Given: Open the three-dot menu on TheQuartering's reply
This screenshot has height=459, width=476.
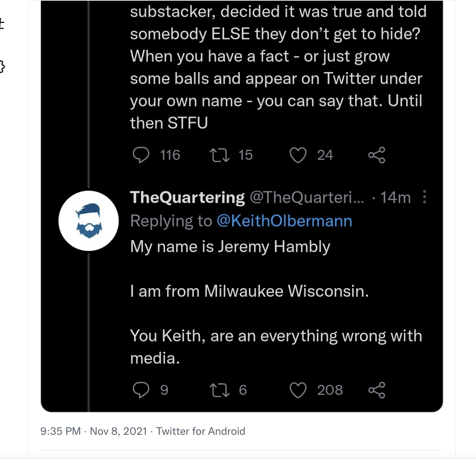Looking at the screenshot, I should (424, 197).
